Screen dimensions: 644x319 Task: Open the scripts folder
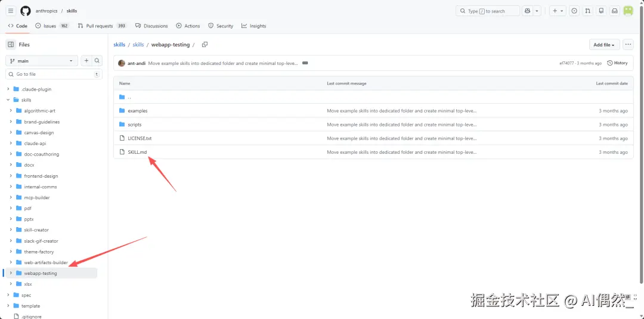[x=135, y=125]
